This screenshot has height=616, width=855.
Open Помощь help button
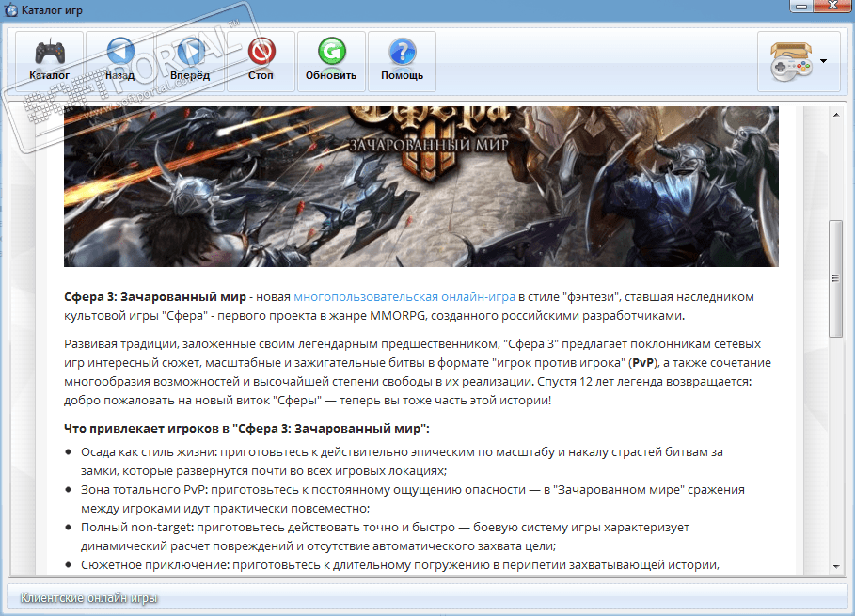click(x=402, y=60)
